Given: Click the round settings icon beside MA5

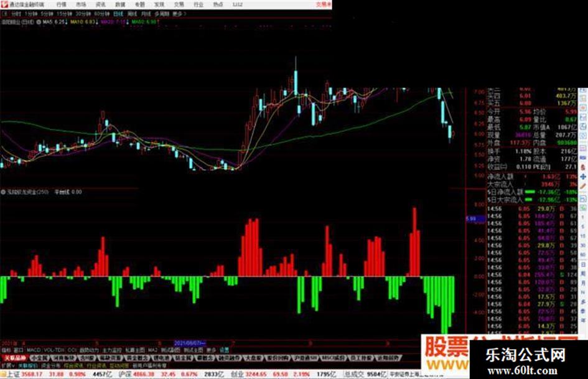Looking at the screenshot, I should pos(39,22).
